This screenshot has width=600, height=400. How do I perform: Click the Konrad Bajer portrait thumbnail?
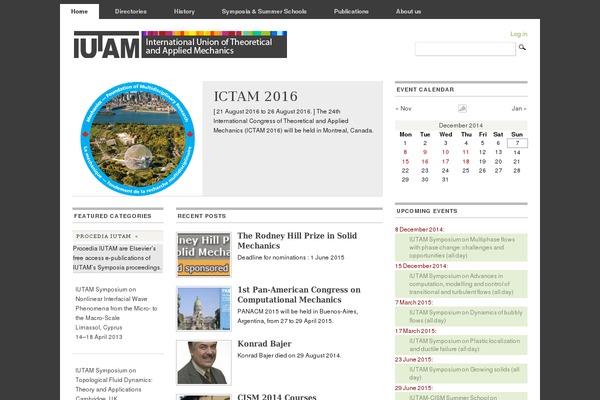tap(204, 362)
